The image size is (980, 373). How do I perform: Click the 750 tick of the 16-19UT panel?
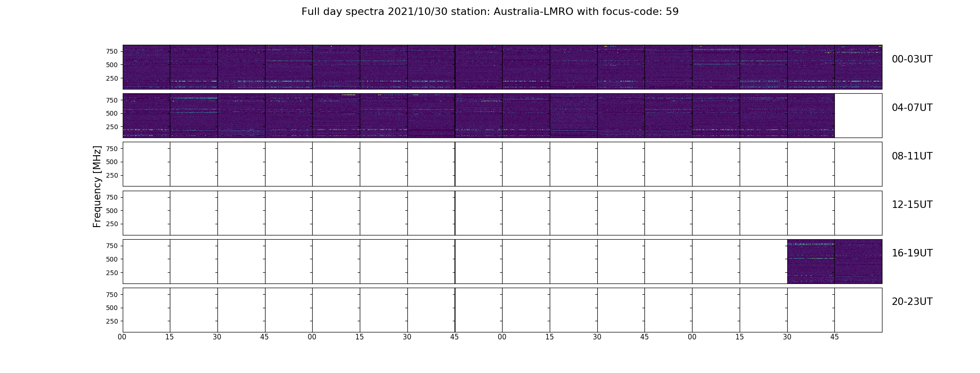[x=112, y=246]
